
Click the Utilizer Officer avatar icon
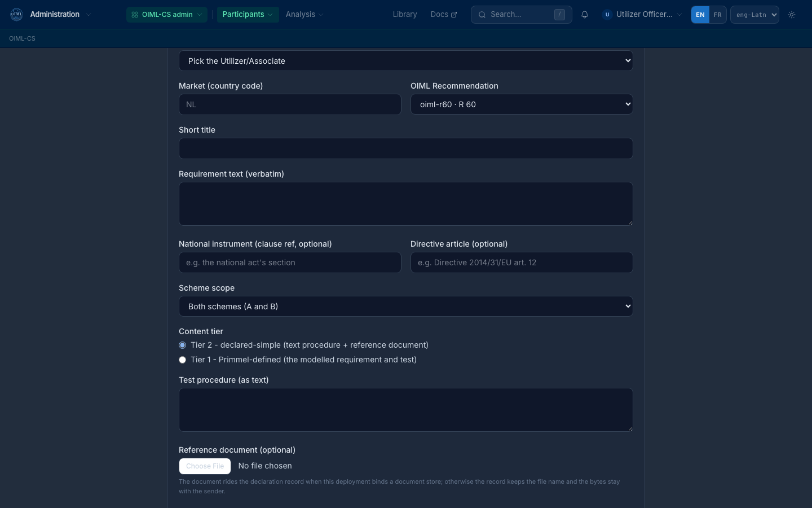(x=607, y=15)
